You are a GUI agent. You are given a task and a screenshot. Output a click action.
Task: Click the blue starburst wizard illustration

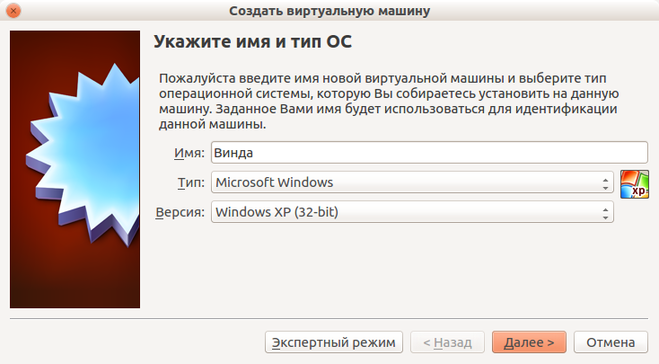point(84,153)
